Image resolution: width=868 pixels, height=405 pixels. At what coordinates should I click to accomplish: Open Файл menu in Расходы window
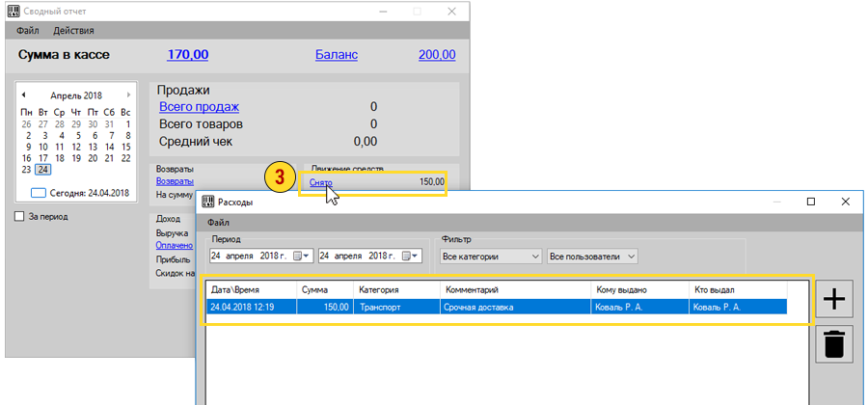pyautogui.click(x=219, y=223)
